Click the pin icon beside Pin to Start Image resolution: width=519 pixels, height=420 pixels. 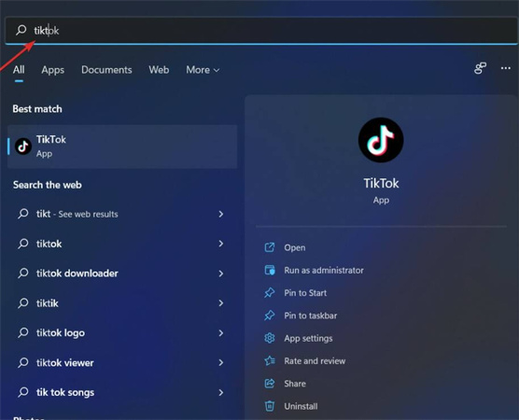[x=270, y=292]
